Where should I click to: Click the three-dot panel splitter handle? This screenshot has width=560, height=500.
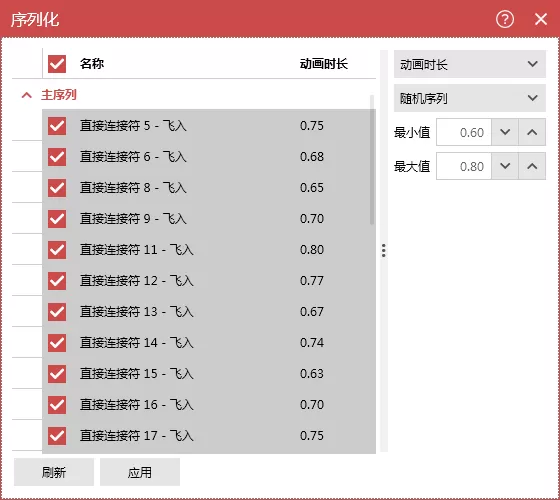[x=384, y=250]
